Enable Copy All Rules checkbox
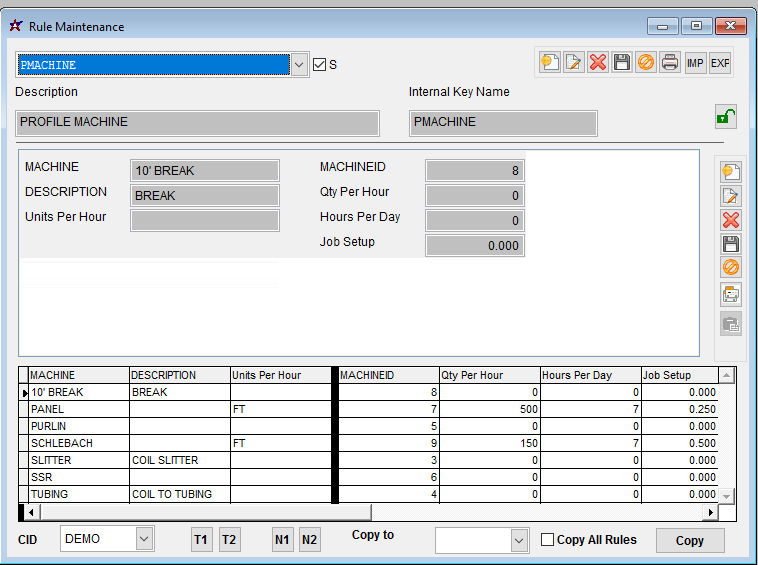The height and width of the screenshot is (565, 758). coord(547,540)
